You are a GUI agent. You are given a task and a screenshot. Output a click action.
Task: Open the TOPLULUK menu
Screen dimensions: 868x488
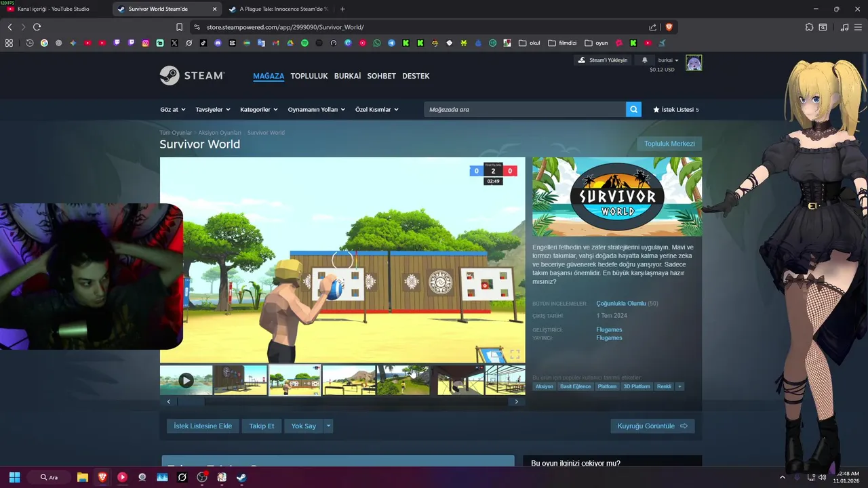point(309,76)
